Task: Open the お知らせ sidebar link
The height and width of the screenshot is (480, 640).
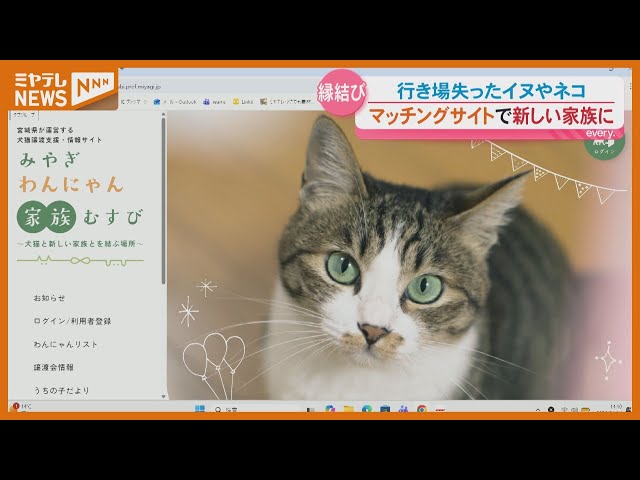Action: 49,298
